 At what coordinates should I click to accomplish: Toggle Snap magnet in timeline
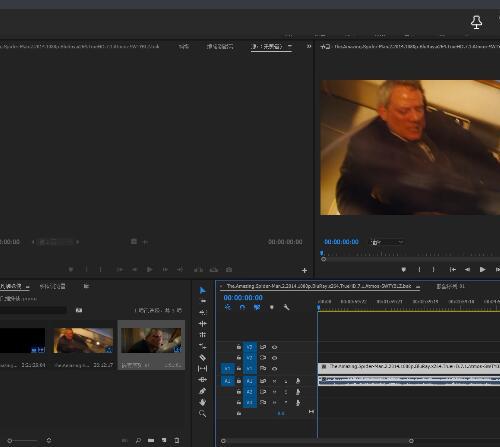tap(242, 307)
